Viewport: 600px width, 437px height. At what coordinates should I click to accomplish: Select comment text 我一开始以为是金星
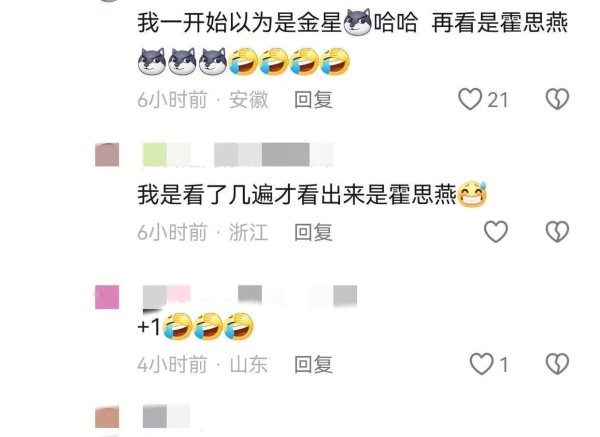pos(239,23)
